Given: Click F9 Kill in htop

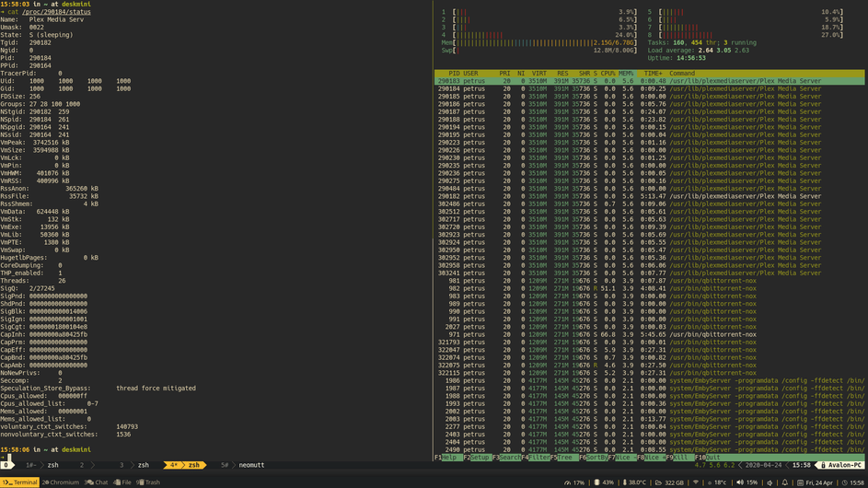Looking at the screenshot, I should click(680, 458).
